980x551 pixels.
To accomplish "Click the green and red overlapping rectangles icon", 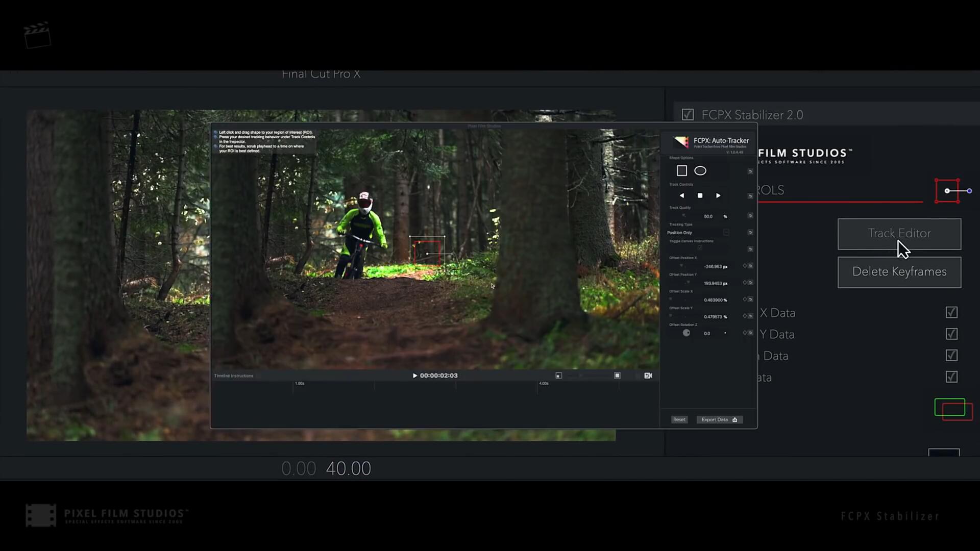I will [x=953, y=409].
